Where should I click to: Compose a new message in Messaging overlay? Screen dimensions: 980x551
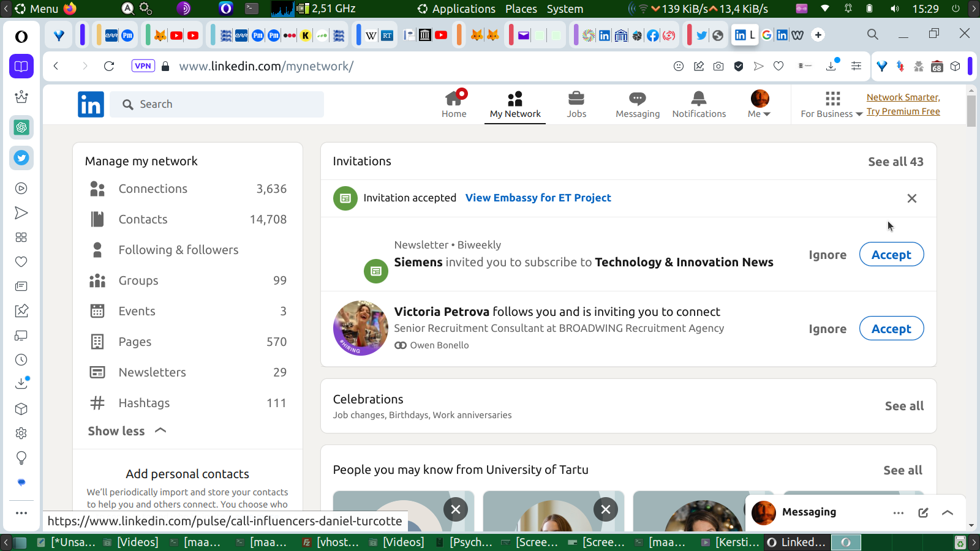[x=923, y=513]
